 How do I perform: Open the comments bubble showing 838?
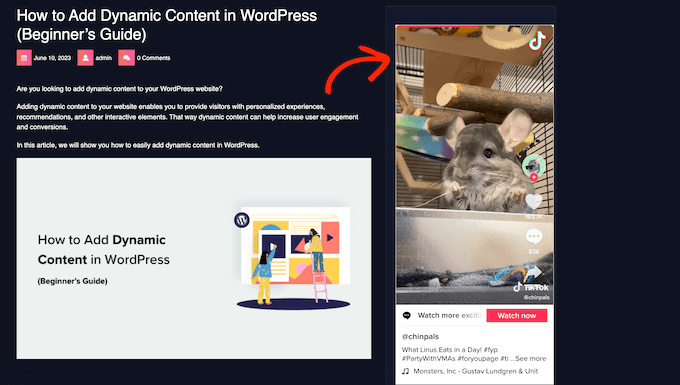pos(533,237)
